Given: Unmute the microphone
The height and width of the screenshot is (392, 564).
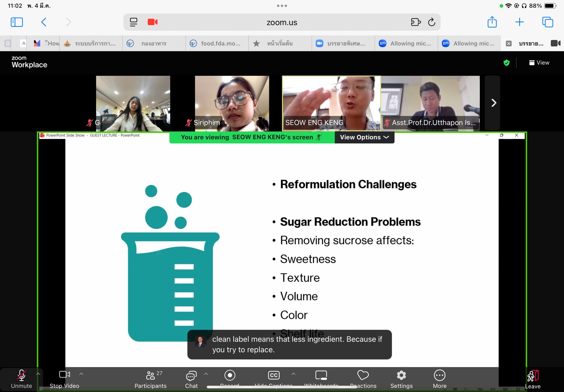Looking at the screenshot, I should click(21, 379).
